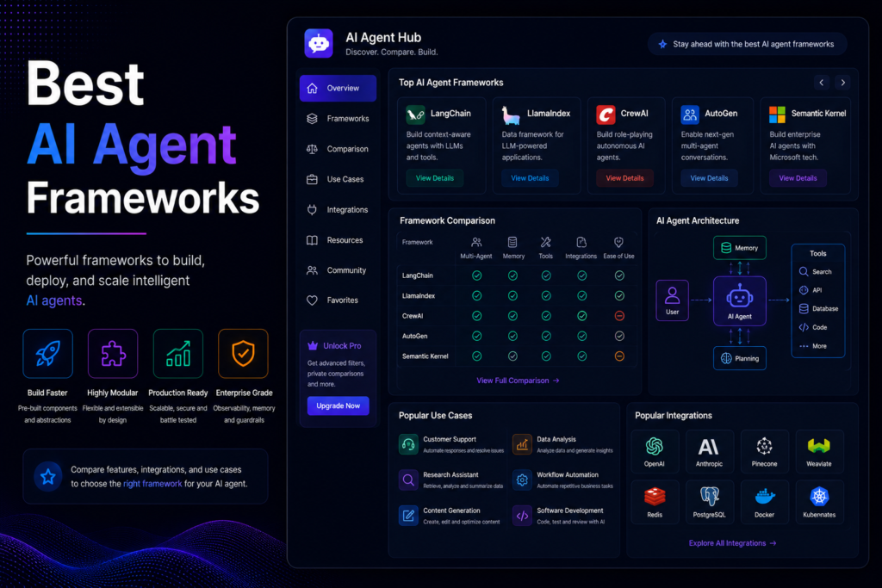Click View Details on LlamaIndex card
The height and width of the screenshot is (588, 882).
530,178
